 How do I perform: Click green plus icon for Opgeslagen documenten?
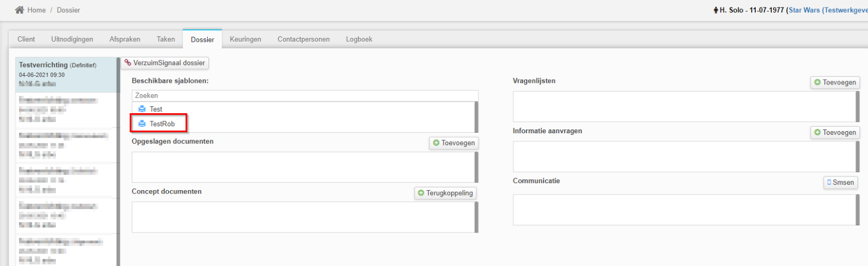tap(436, 143)
